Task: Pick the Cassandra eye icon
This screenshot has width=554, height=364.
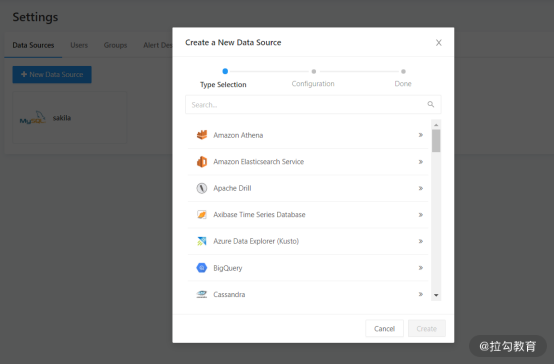Action: pyautogui.click(x=202, y=294)
